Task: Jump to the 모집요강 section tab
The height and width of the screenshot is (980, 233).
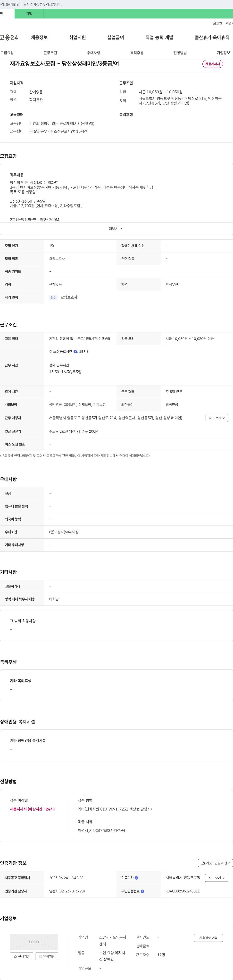Action: (x=7, y=53)
